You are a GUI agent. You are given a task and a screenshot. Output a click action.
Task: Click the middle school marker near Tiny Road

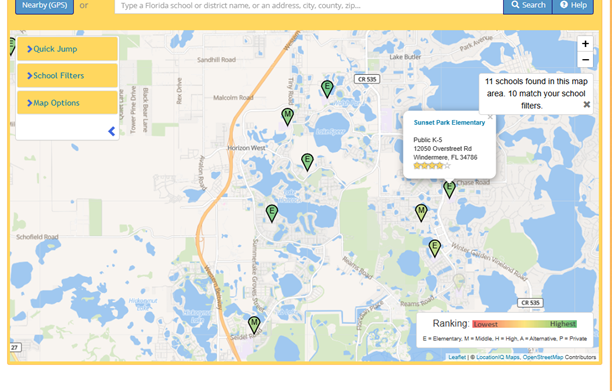pyautogui.click(x=287, y=117)
